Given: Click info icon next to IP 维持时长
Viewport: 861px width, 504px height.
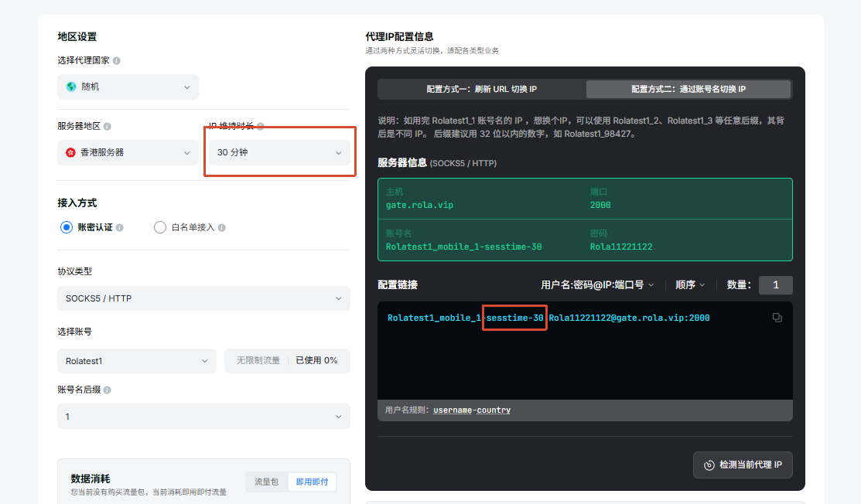Looking at the screenshot, I should pos(260,126).
